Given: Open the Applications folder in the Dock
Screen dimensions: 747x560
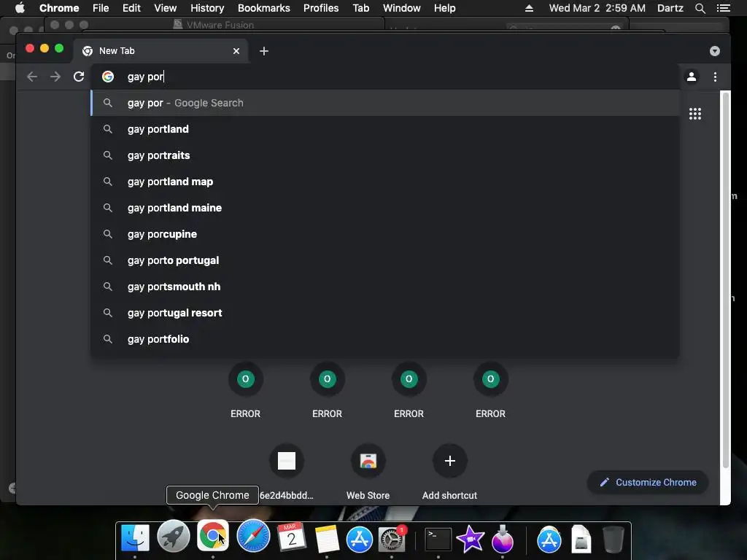Looking at the screenshot, I should pos(549,540).
